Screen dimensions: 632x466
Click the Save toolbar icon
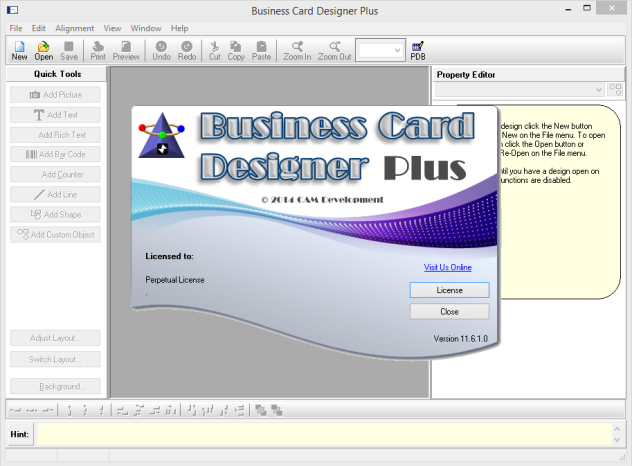[x=69, y=50]
